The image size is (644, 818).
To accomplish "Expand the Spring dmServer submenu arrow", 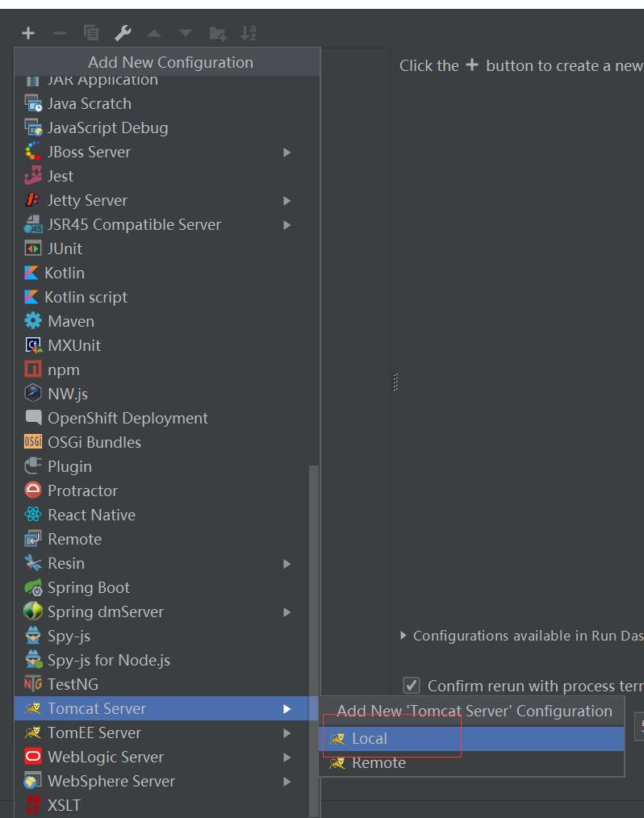I will (x=286, y=612).
